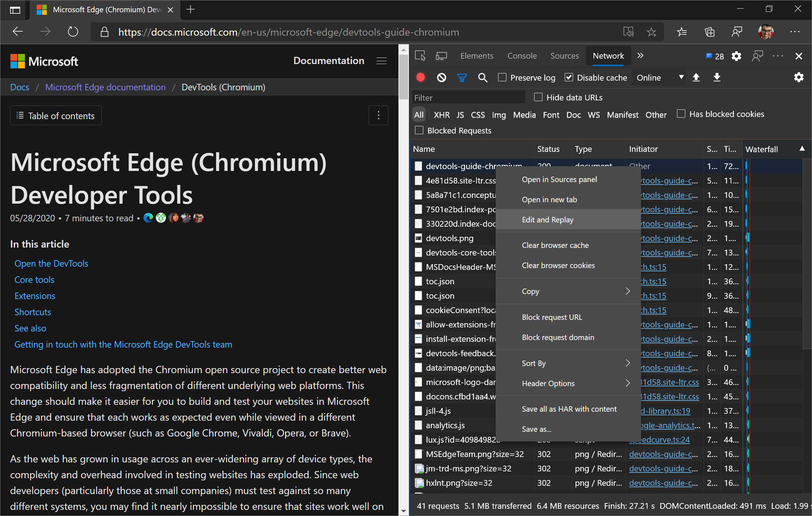Click the network search icon
The image size is (812, 516).
coord(483,77)
